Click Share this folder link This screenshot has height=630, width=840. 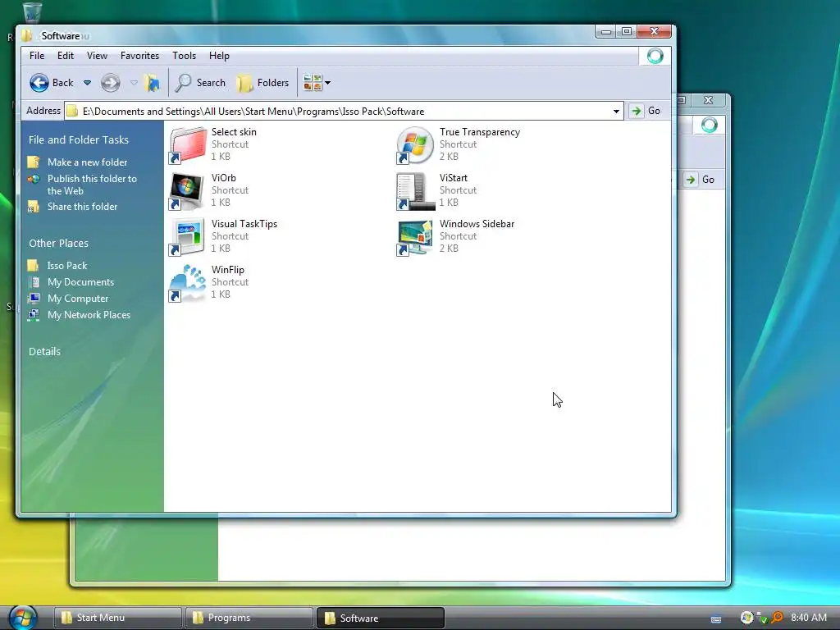[83, 207]
